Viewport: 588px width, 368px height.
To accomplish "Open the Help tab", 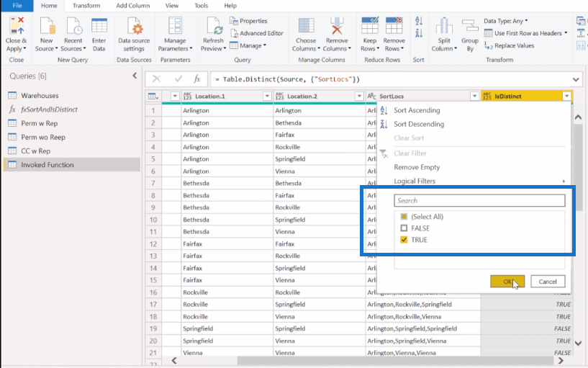I will 230,6.
